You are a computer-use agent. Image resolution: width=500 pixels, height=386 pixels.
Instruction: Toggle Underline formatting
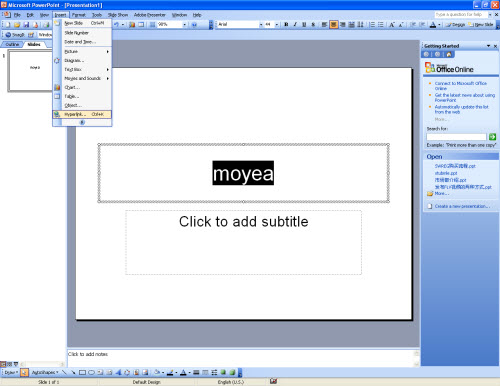(x=304, y=24)
